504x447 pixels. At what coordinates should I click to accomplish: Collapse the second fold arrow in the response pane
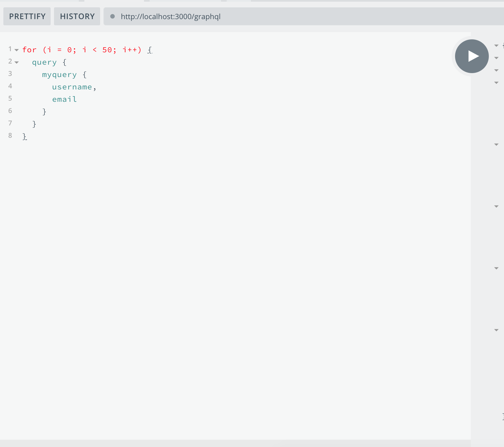[x=496, y=57]
